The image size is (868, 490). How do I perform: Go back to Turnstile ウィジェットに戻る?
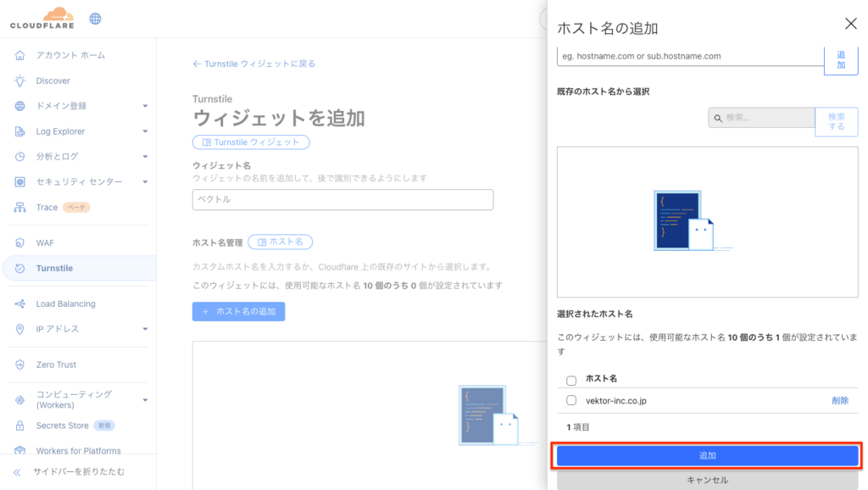(x=254, y=64)
